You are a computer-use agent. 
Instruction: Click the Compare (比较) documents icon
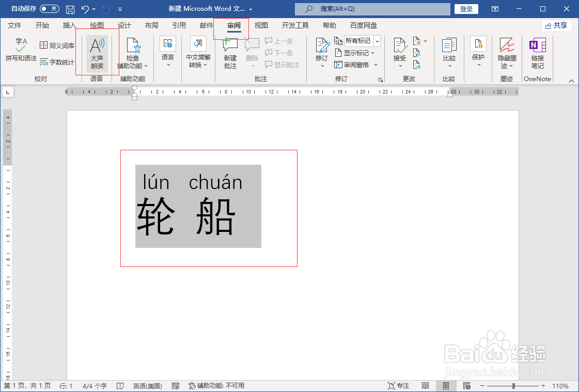pyautogui.click(x=449, y=45)
